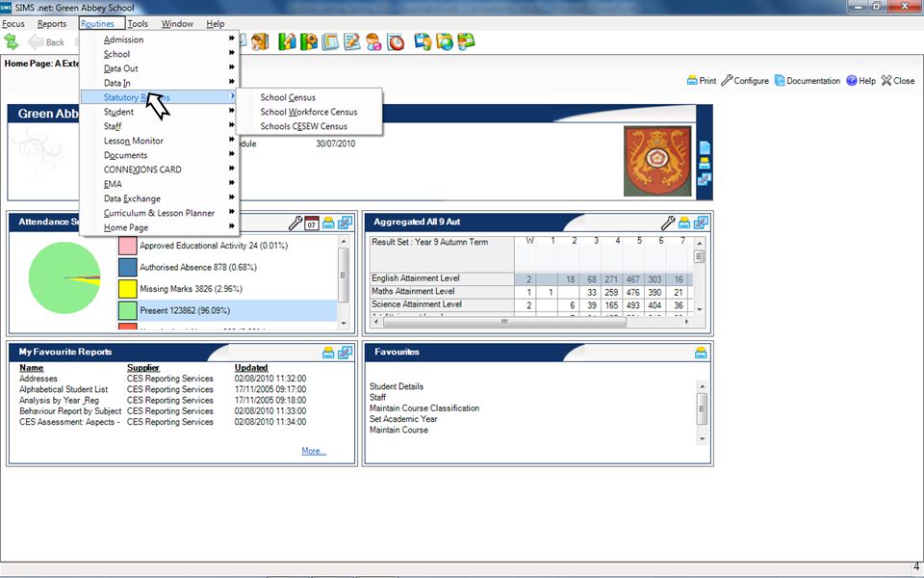Screen dimensions: 924x578
Task: Click the Updated column header
Action: click(x=251, y=367)
